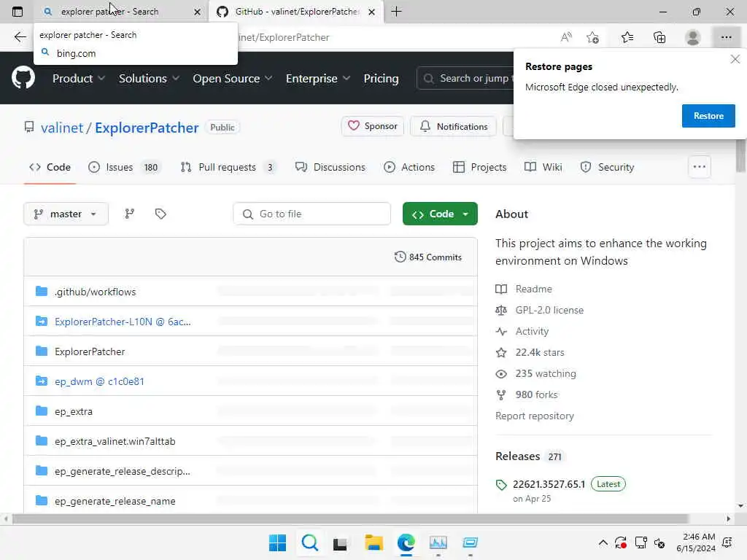Open Edge Settings and more menu

pos(726,37)
